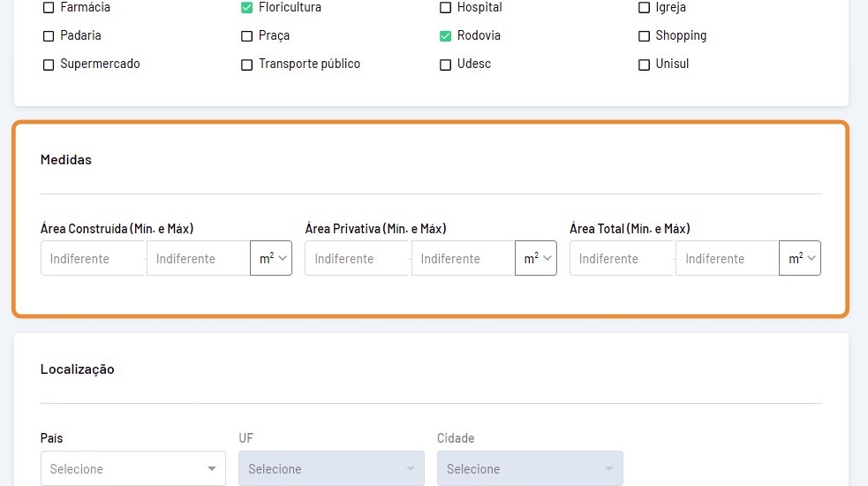
Task: Click Área Total maximum input
Action: [726, 259]
